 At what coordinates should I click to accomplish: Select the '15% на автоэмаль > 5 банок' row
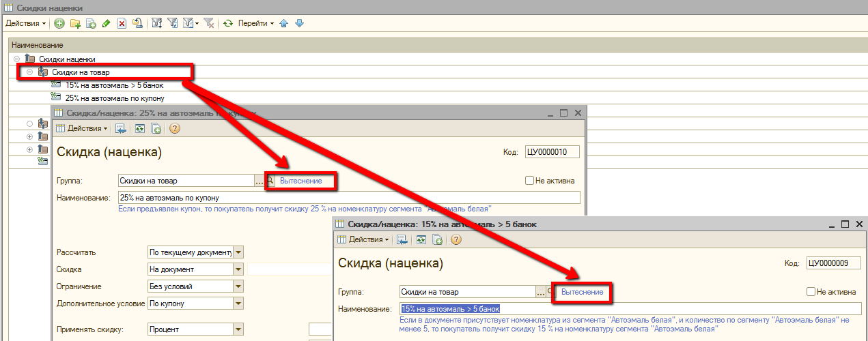coord(114,85)
